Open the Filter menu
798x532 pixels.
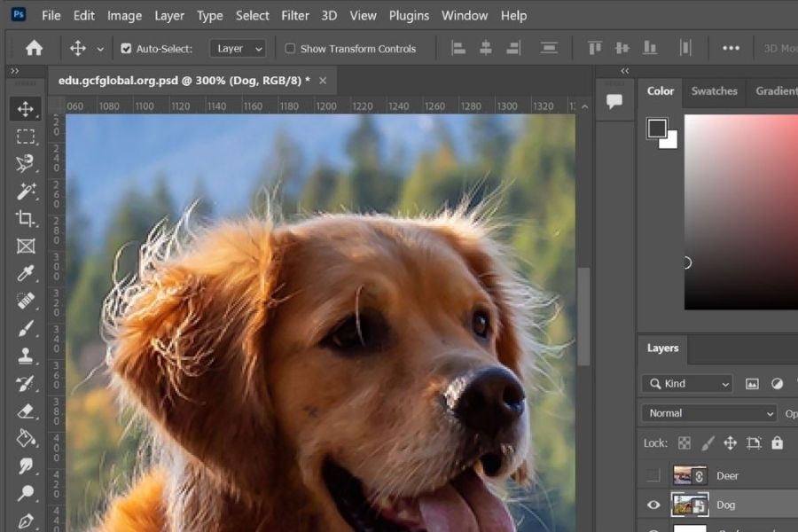(x=294, y=15)
